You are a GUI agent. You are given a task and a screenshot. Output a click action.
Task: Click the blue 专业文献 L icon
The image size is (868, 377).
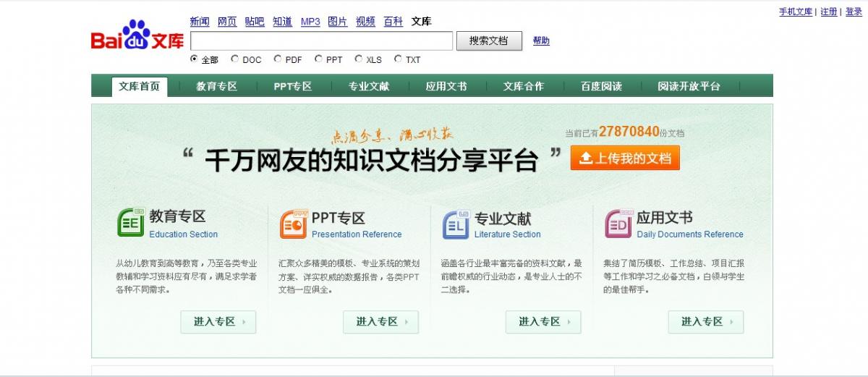[456, 224]
